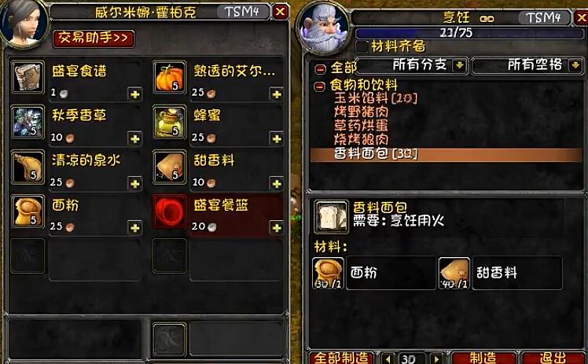Image resolution: width=588 pixels, height=364 pixels.
Task: Select the 清凉的泉水 water flask icon
Action: coord(28,167)
